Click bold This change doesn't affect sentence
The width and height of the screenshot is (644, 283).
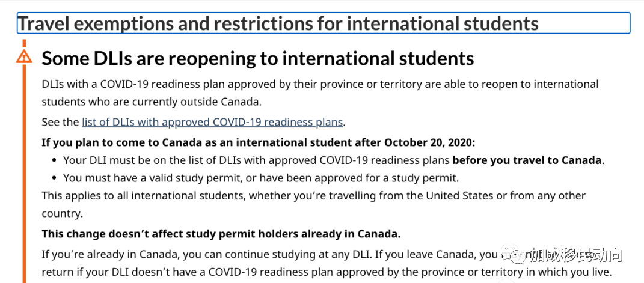point(221,234)
